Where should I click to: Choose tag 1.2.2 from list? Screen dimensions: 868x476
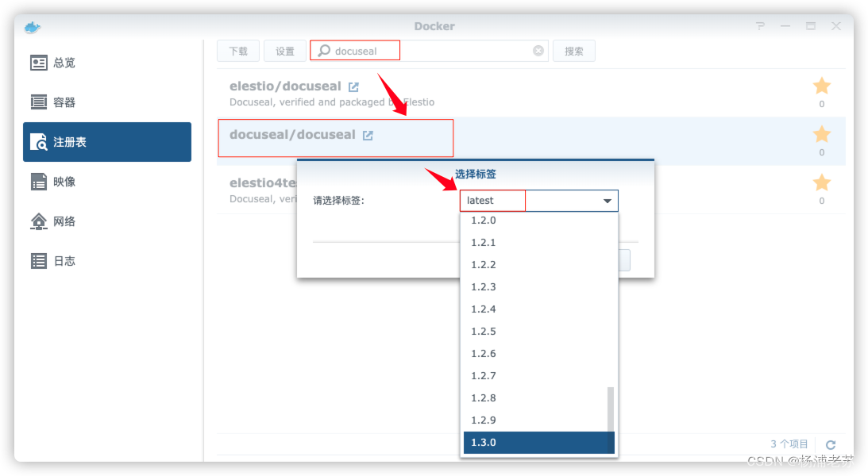[538, 264]
